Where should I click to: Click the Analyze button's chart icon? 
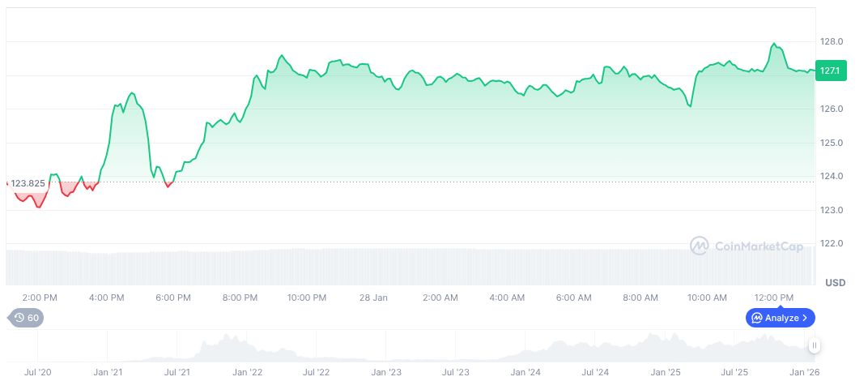point(756,318)
